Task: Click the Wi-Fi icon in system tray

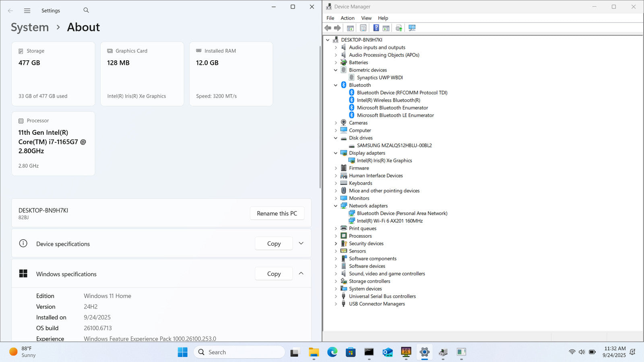Action: (x=572, y=352)
